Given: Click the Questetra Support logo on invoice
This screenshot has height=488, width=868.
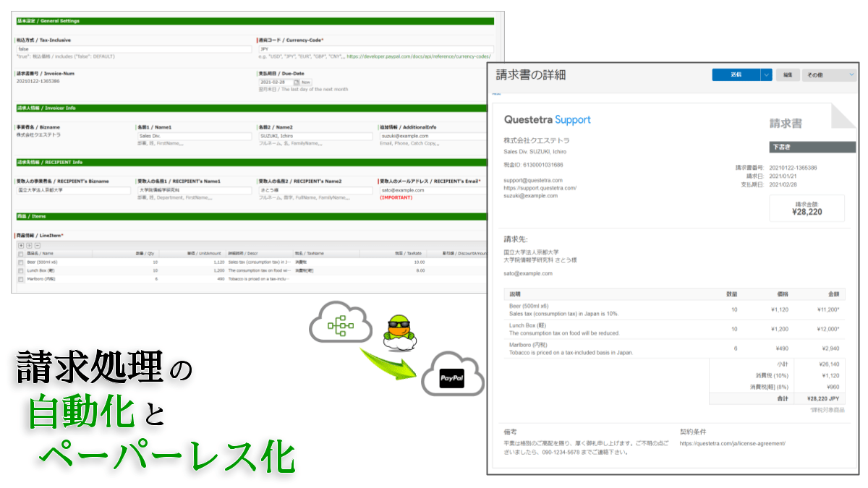Looking at the screenshot, I should tap(548, 119).
